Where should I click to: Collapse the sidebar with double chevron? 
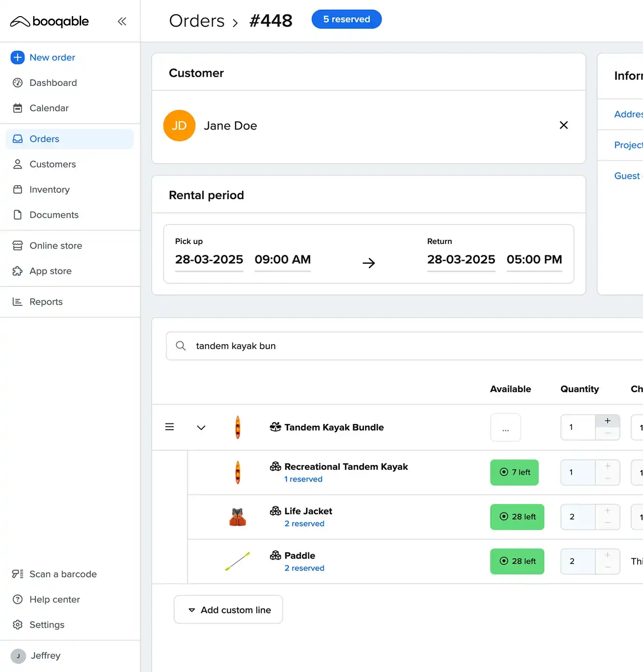click(x=122, y=21)
